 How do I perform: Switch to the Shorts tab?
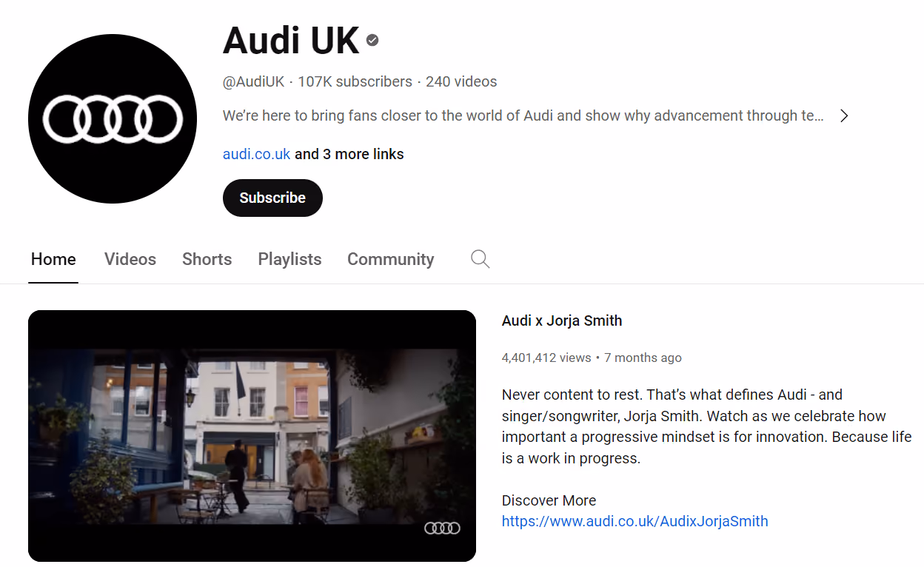pyautogui.click(x=207, y=259)
